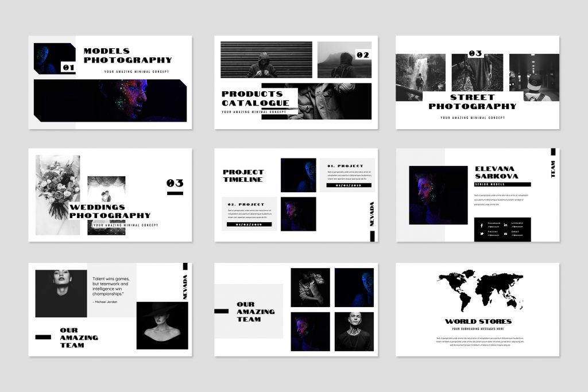Click the '01/02/2019' date bar

click(x=249, y=224)
